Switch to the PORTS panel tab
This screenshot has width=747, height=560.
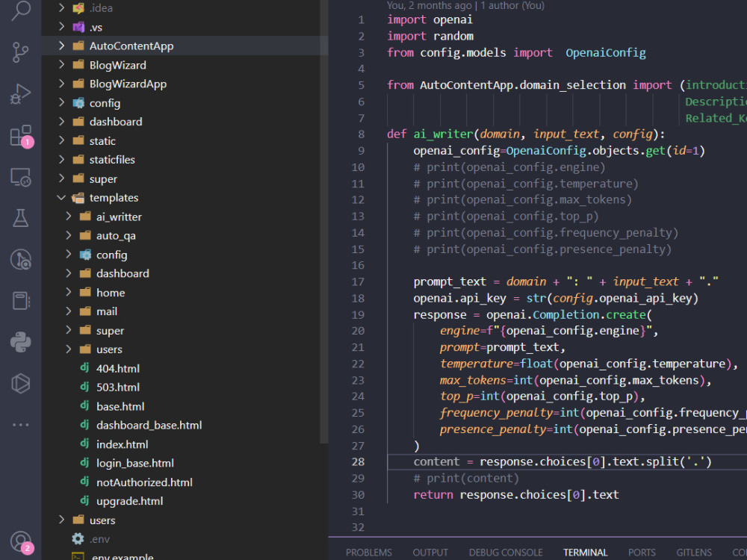(x=642, y=553)
